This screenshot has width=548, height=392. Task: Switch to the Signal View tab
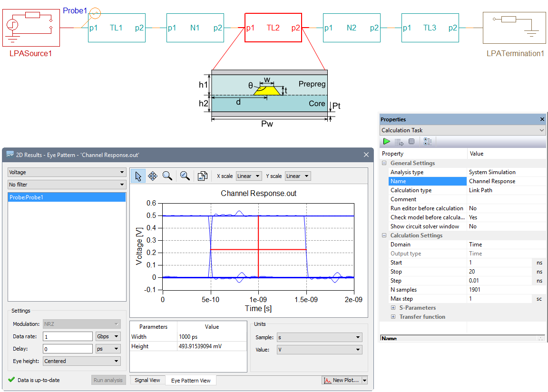click(x=147, y=380)
